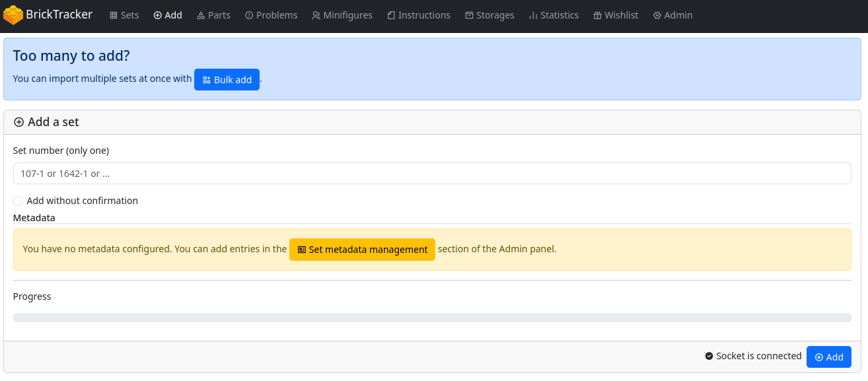The width and height of the screenshot is (868, 381).
Task: Focus the Set number input field
Action: [432, 174]
